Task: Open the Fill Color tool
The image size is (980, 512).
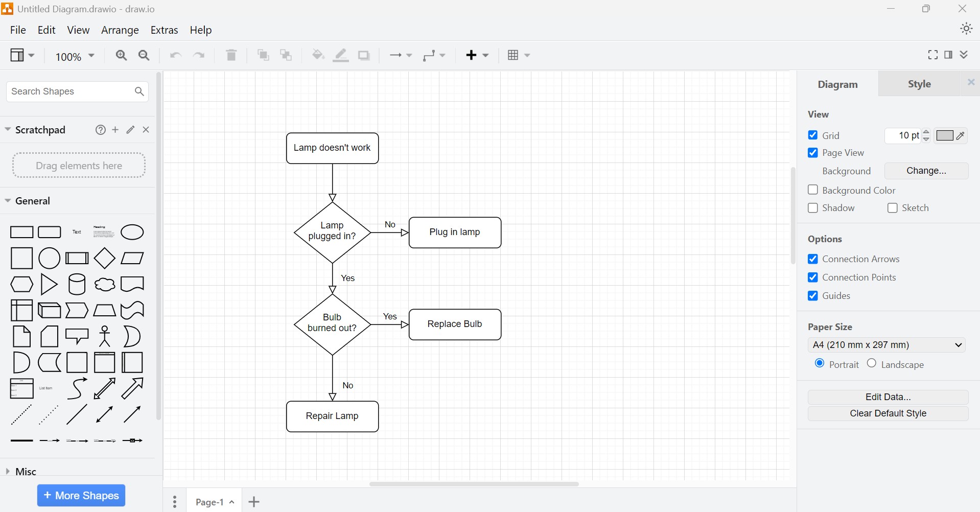Action: click(318, 56)
